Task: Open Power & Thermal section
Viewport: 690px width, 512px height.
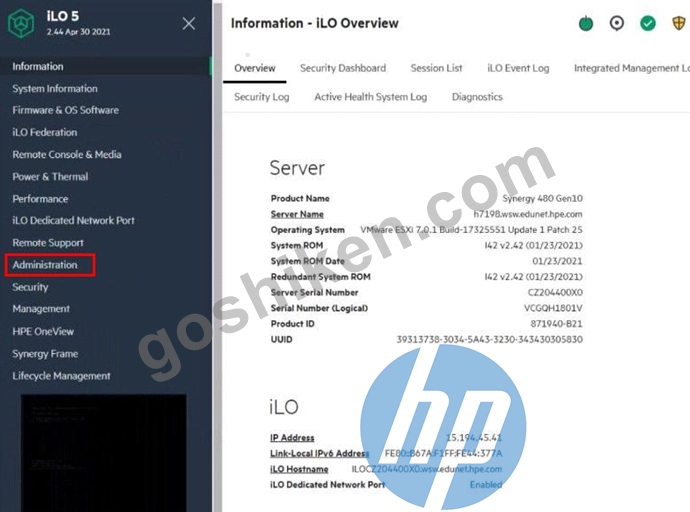Action: point(50,176)
